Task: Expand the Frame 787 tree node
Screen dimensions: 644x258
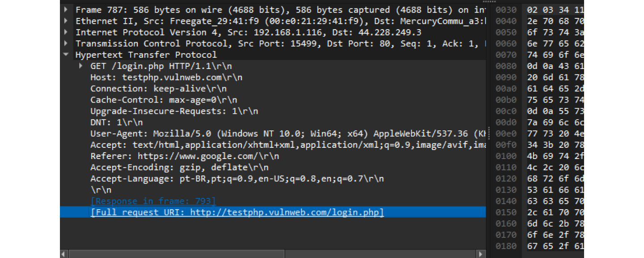Action: (66, 10)
